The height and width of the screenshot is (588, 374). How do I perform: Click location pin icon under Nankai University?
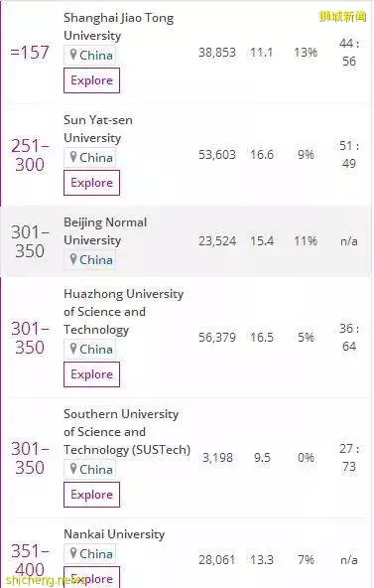pos(73,553)
